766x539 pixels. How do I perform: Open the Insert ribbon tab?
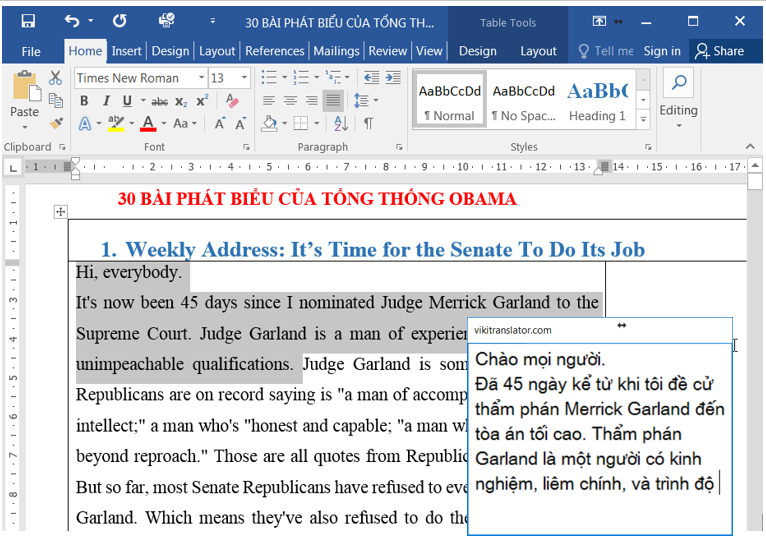coord(127,51)
